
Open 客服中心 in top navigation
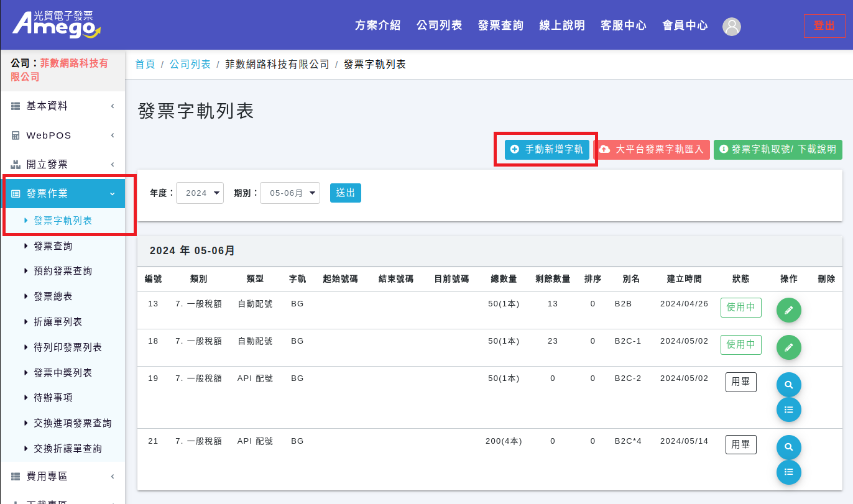click(x=624, y=25)
